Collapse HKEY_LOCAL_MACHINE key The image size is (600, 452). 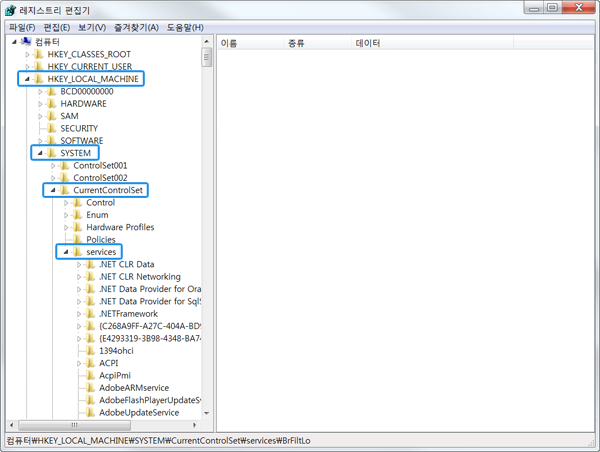coord(27,79)
